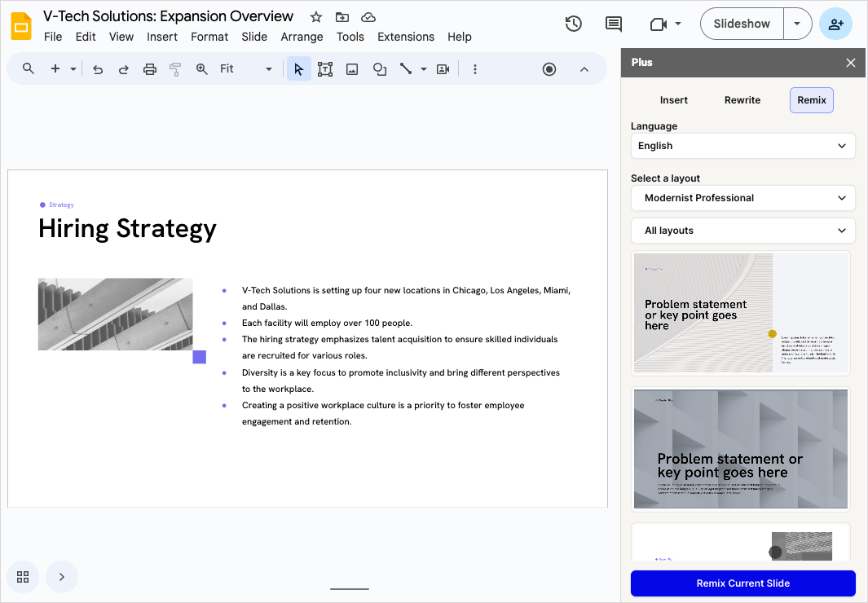
Task: Open the Slideshow options dropdown arrow
Action: point(797,24)
